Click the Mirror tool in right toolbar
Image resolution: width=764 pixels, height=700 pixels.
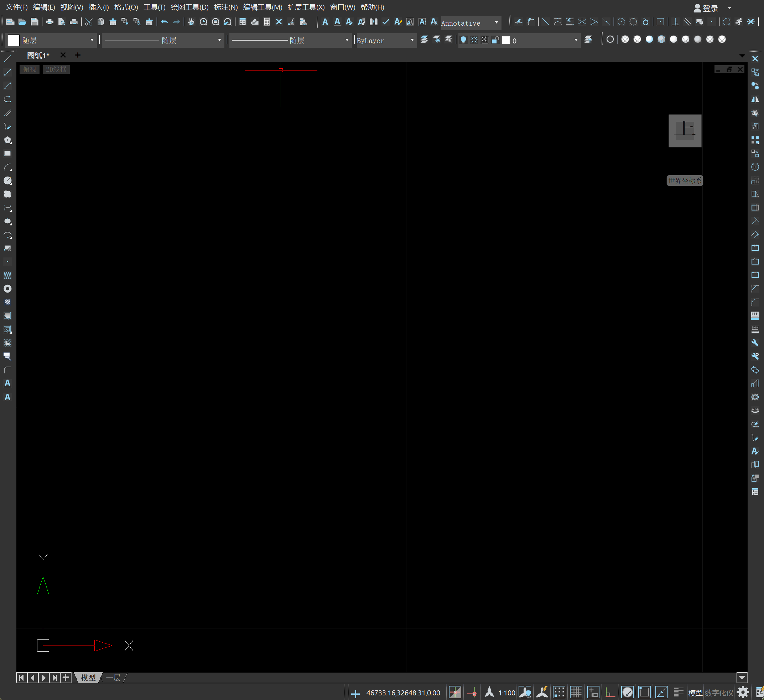[x=755, y=99]
